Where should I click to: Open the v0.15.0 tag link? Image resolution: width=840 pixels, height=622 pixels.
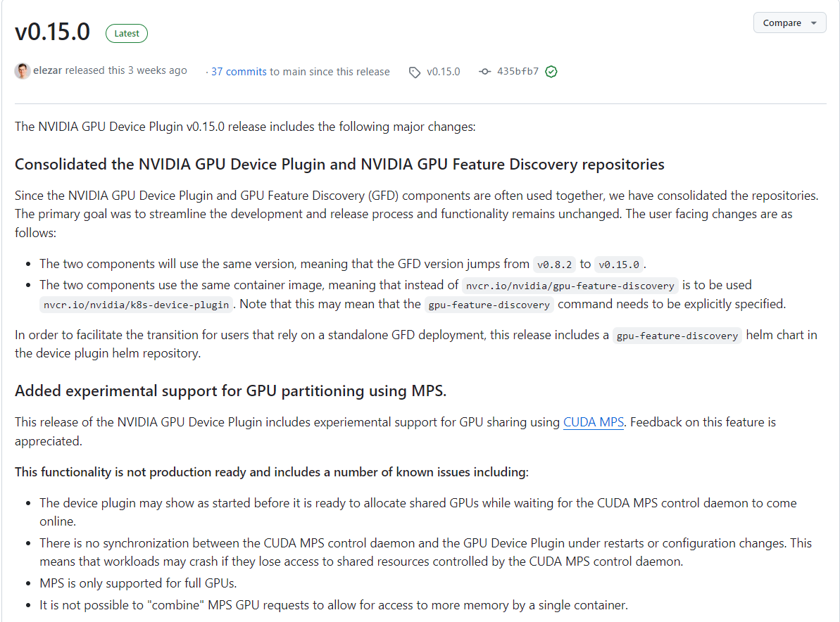click(x=443, y=72)
